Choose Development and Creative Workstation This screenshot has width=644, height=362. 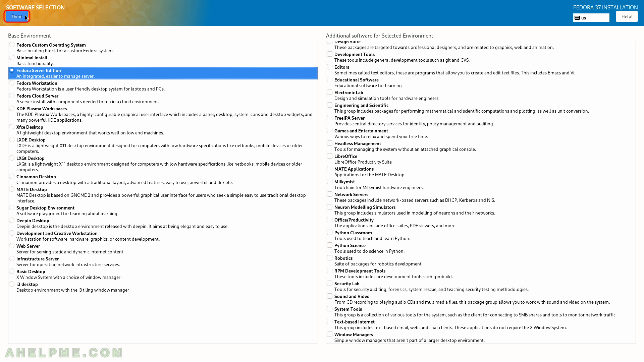point(12,233)
